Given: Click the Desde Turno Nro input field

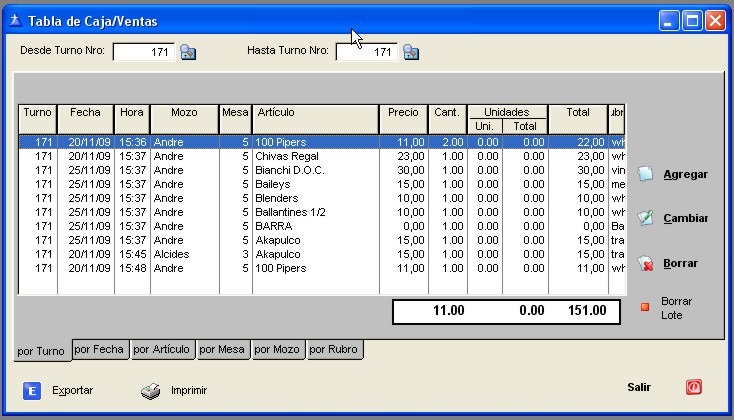Looking at the screenshot, I should click(x=144, y=52).
